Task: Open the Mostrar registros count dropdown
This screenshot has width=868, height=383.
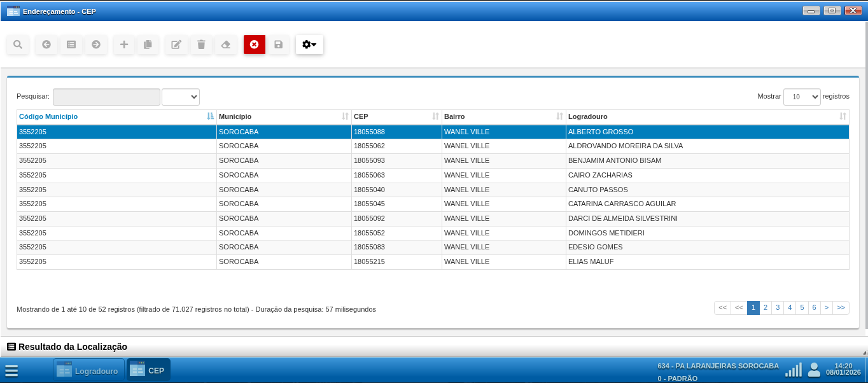Action: pyautogui.click(x=802, y=97)
